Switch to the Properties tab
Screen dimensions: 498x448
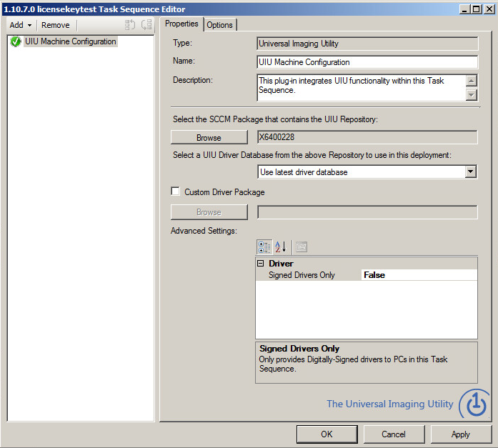click(181, 24)
